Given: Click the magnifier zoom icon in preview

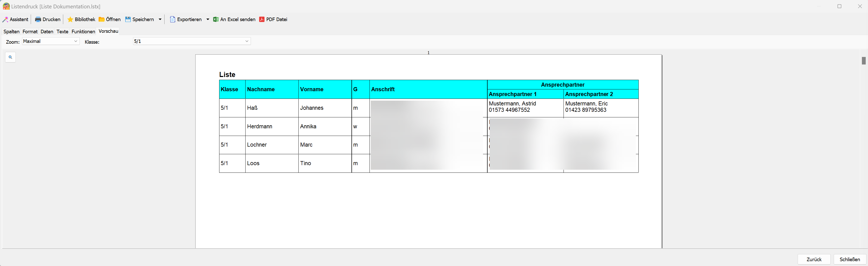Looking at the screenshot, I should point(10,57).
